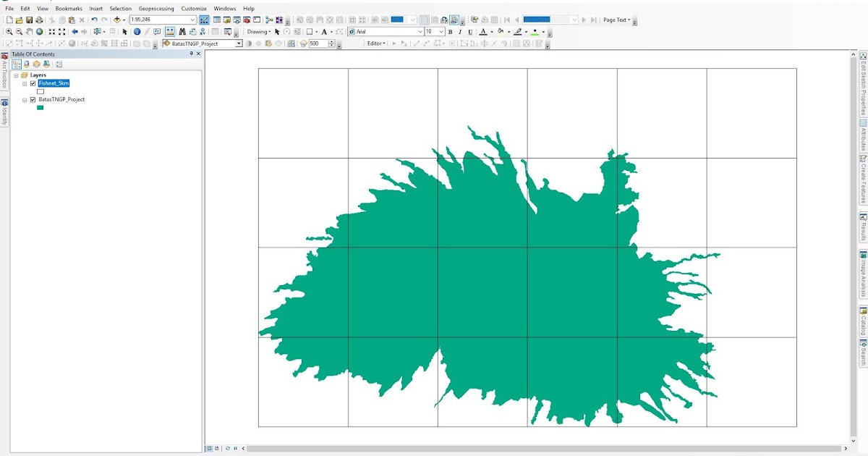Switch Table Of Contents to List By Source

pos(26,64)
